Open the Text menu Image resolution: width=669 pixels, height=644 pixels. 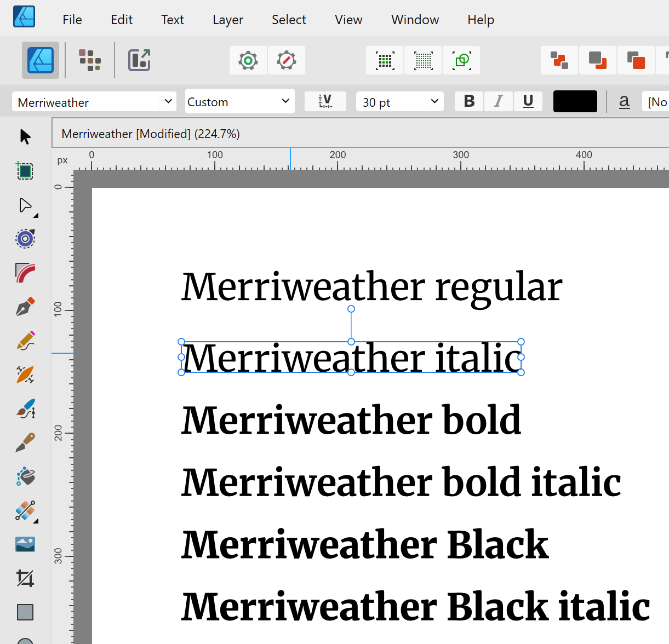coord(172,20)
